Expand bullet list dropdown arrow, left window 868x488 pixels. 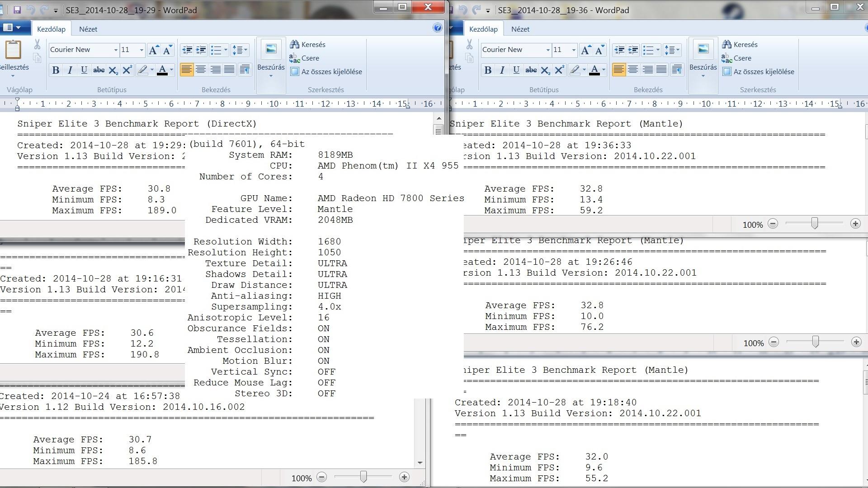tap(226, 50)
